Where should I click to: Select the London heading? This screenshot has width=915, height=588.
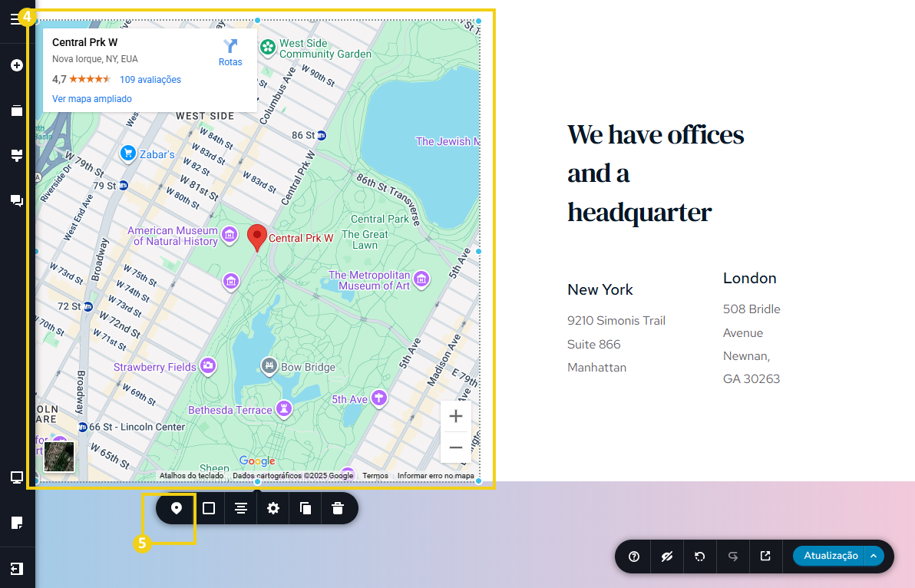coord(750,278)
